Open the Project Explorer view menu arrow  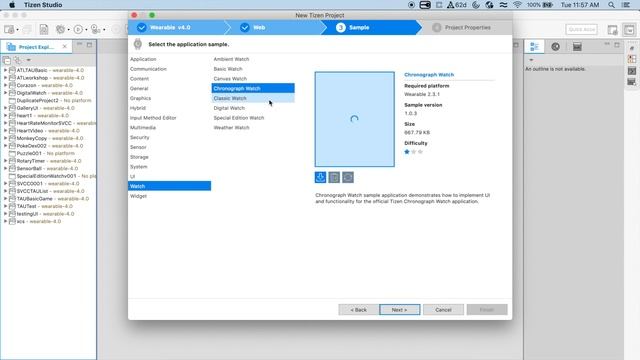pyautogui.click(x=29, y=60)
